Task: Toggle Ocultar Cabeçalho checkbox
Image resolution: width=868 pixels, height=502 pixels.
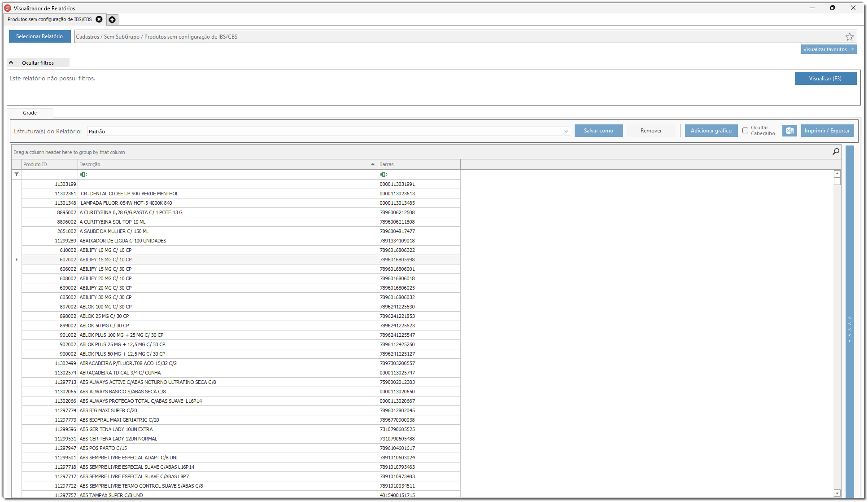Action: (745, 131)
